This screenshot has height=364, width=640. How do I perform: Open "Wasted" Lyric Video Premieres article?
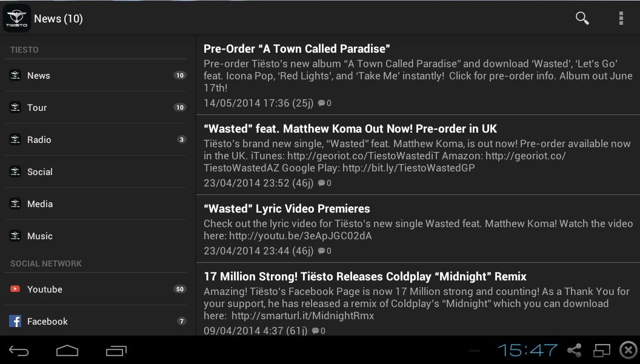(287, 208)
